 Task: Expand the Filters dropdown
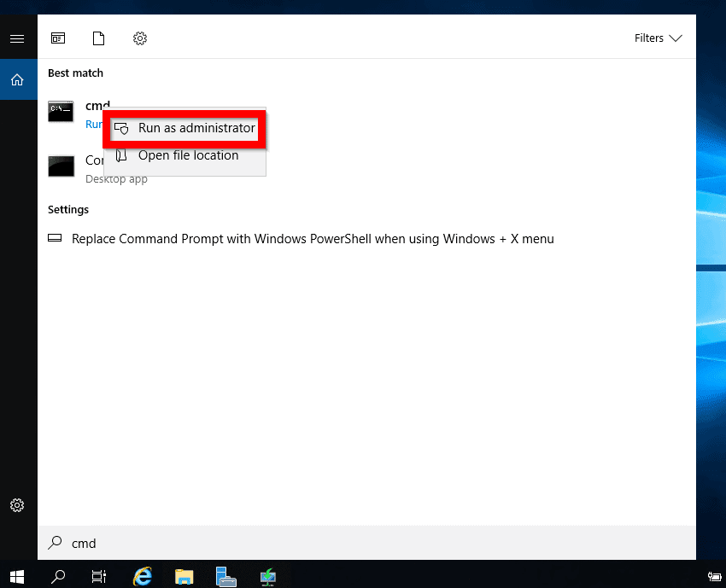point(658,38)
